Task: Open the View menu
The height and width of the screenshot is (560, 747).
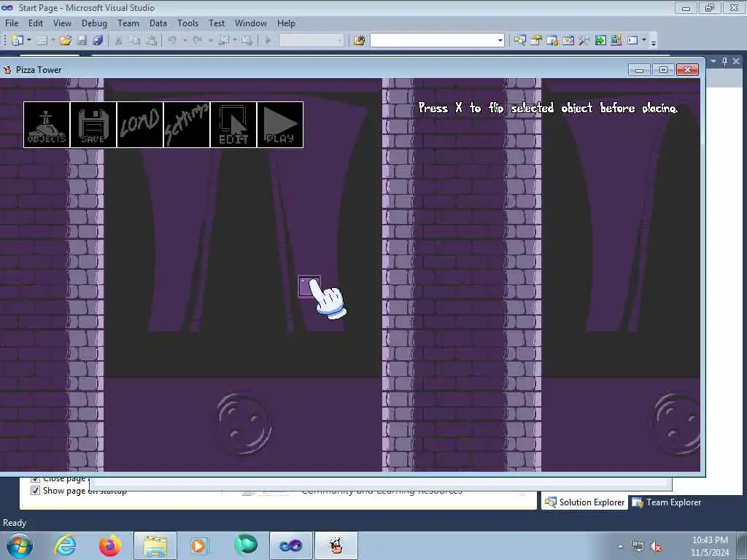Action: click(63, 23)
